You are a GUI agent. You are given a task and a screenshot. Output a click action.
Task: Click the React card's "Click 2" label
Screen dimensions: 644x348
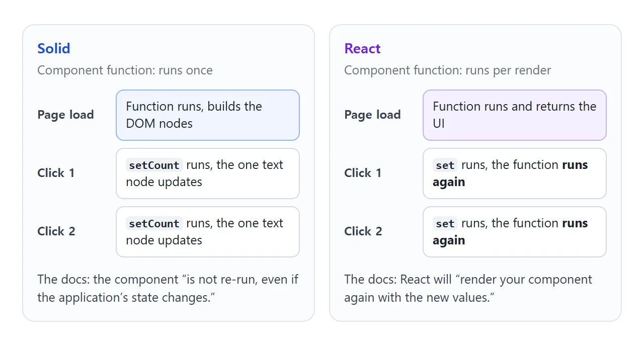pyautogui.click(x=363, y=231)
